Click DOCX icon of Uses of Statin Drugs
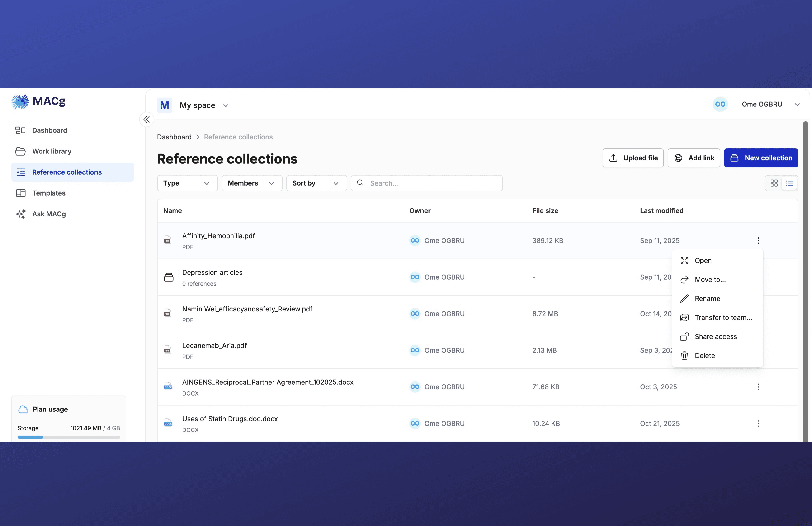812x526 pixels. (168, 423)
